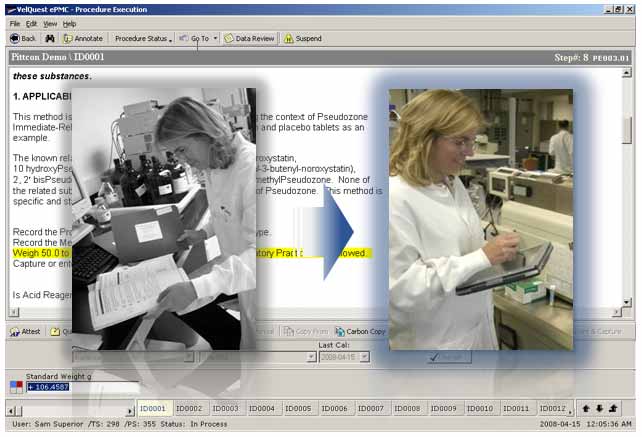This screenshot has width=642, height=437.
Task: Select the ID0012 tab
Action: point(552,408)
